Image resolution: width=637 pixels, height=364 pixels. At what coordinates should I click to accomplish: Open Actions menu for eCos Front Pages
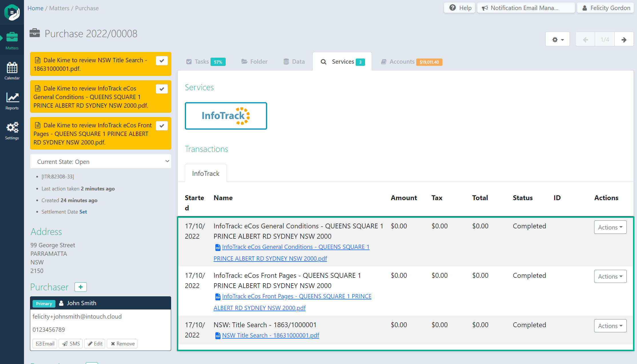click(x=610, y=276)
